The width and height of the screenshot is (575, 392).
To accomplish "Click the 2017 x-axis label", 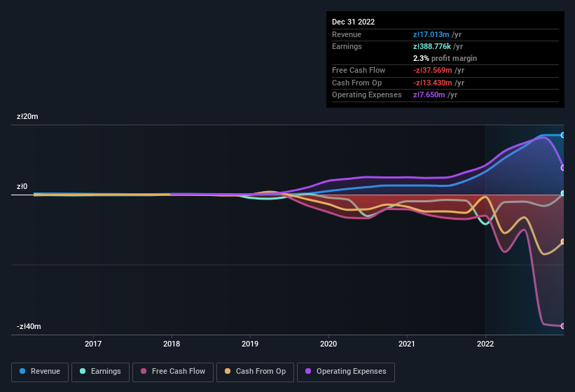I will pyautogui.click(x=93, y=344).
